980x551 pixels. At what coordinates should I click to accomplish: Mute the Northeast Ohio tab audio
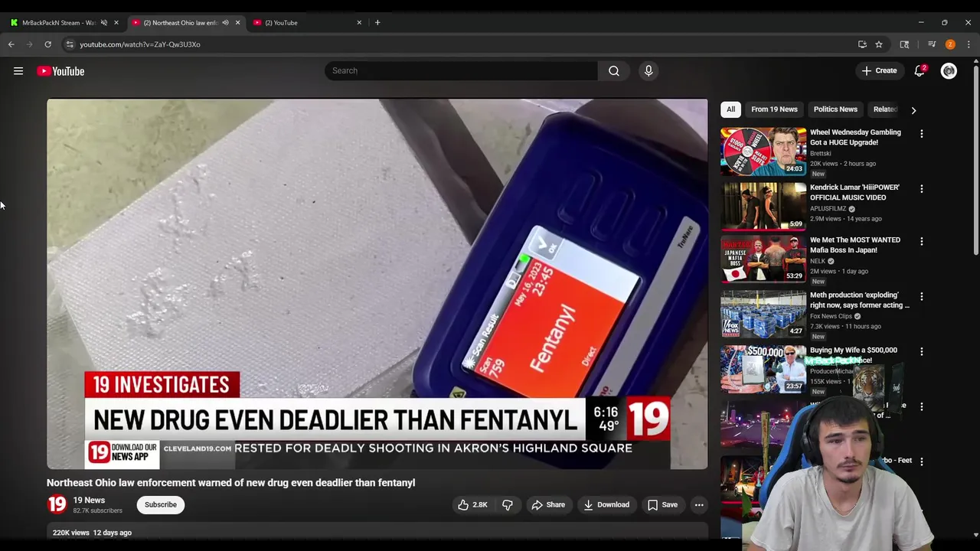point(225,23)
